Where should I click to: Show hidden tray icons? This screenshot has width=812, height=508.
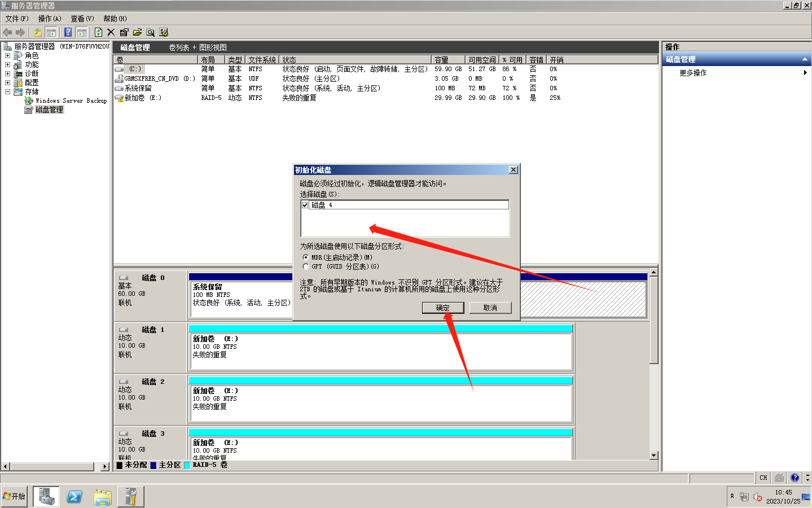tap(732, 496)
